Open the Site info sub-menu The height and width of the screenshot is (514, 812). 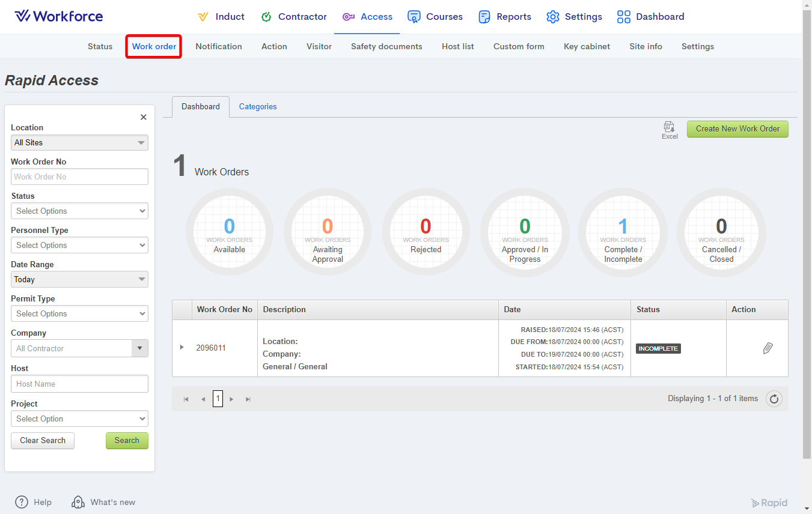(646, 46)
